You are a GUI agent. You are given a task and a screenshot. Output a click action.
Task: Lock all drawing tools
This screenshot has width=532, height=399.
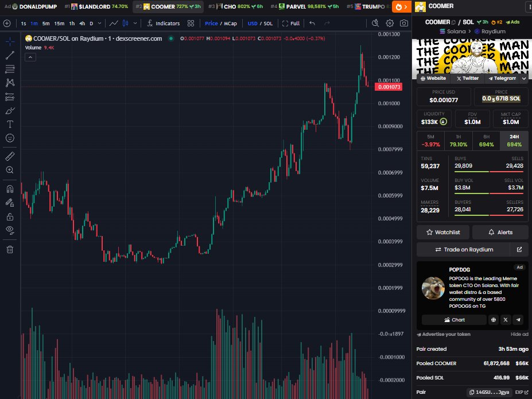10,216
